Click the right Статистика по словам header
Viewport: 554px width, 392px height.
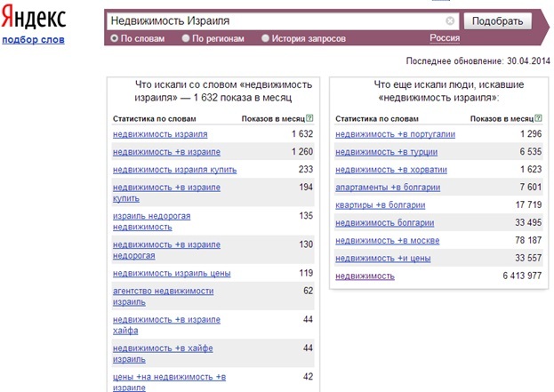point(377,119)
